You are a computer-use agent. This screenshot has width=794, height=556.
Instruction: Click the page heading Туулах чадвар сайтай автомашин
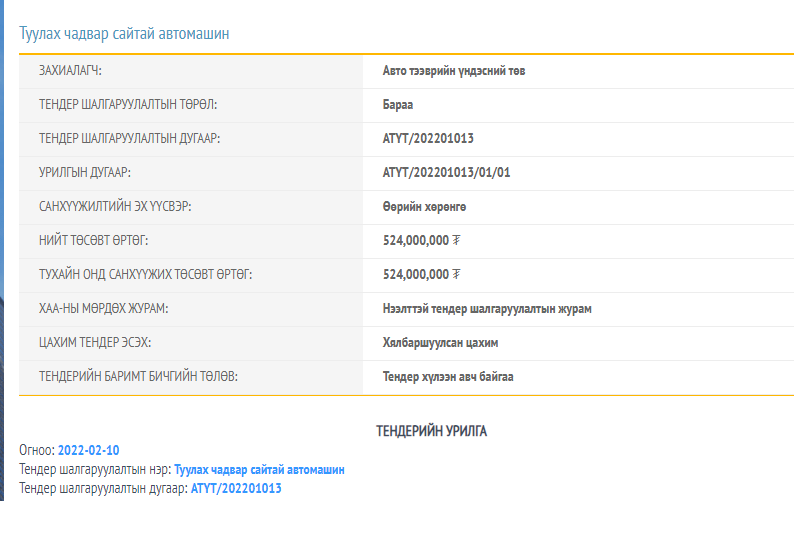(x=125, y=33)
